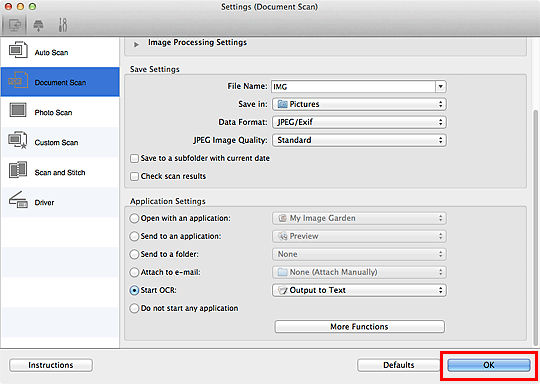Click the Defaults button

click(x=398, y=365)
